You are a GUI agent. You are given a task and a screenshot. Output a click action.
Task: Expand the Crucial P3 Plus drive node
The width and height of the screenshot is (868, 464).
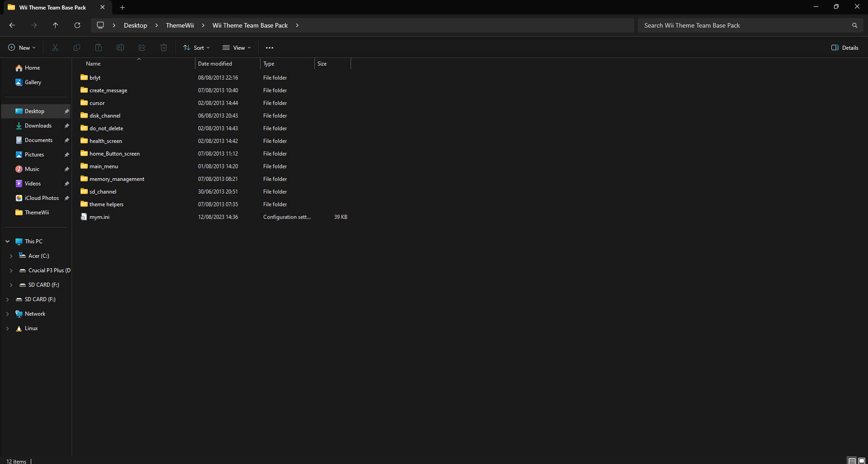[x=11, y=270]
